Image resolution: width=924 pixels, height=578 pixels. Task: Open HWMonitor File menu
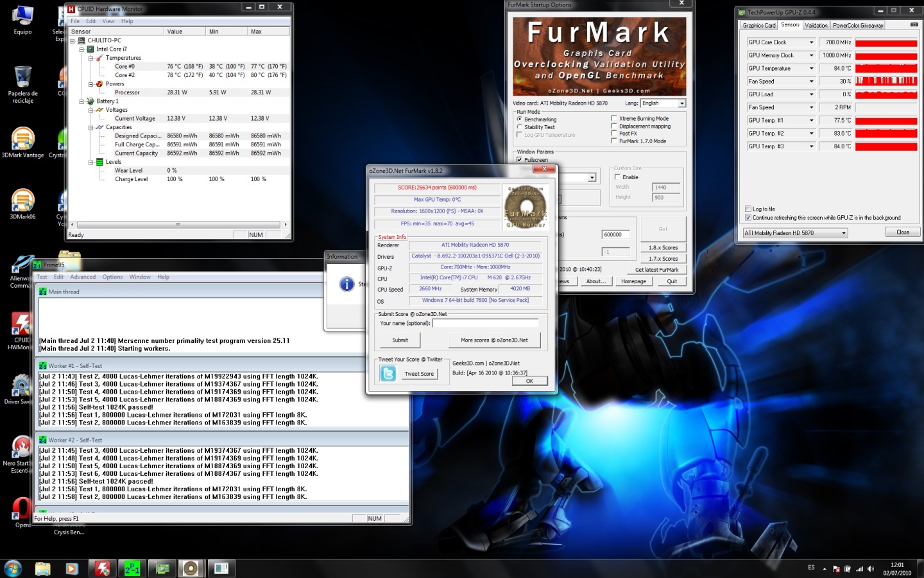pyautogui.click(x=75, y=21)
